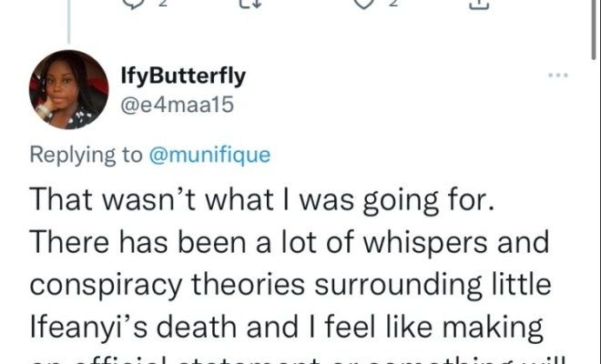Screen dimensions: 601x364
Task: Click the reply count next to the reply icon
Action: 160,5
